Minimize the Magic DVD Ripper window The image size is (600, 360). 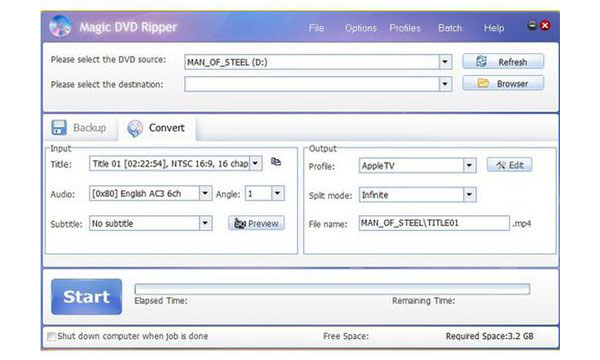[532, 26]
